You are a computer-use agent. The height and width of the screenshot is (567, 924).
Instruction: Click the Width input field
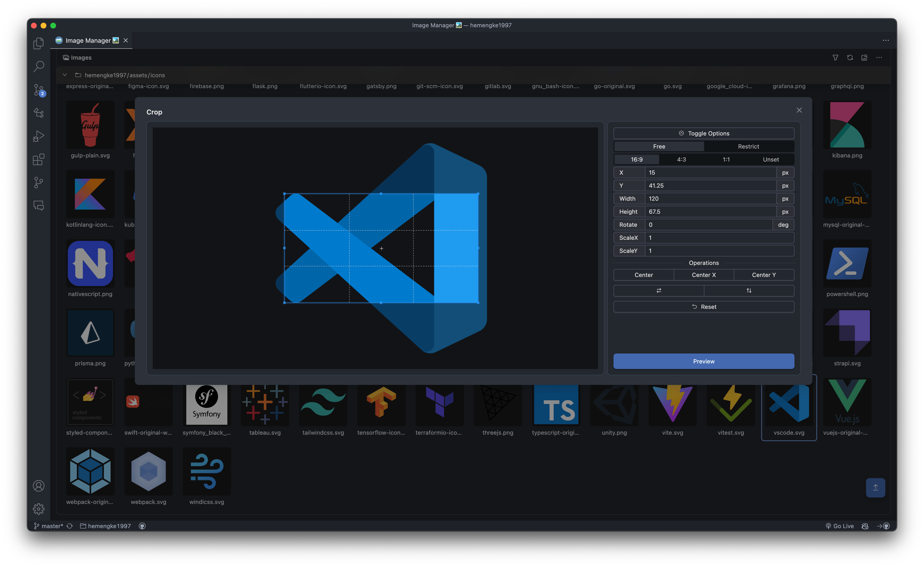(x=710, y=199)
